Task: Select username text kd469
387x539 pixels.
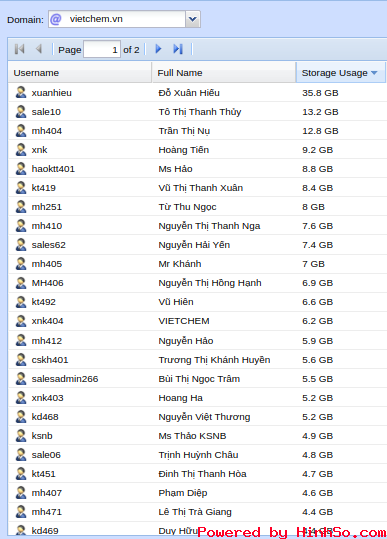Action: [x=45, y=531]
